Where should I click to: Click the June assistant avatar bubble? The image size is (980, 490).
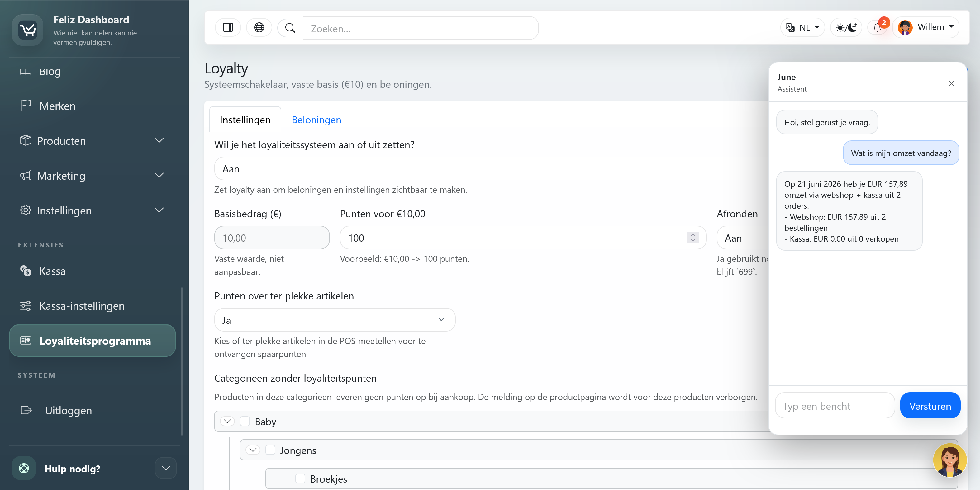[x=950, y=460]
